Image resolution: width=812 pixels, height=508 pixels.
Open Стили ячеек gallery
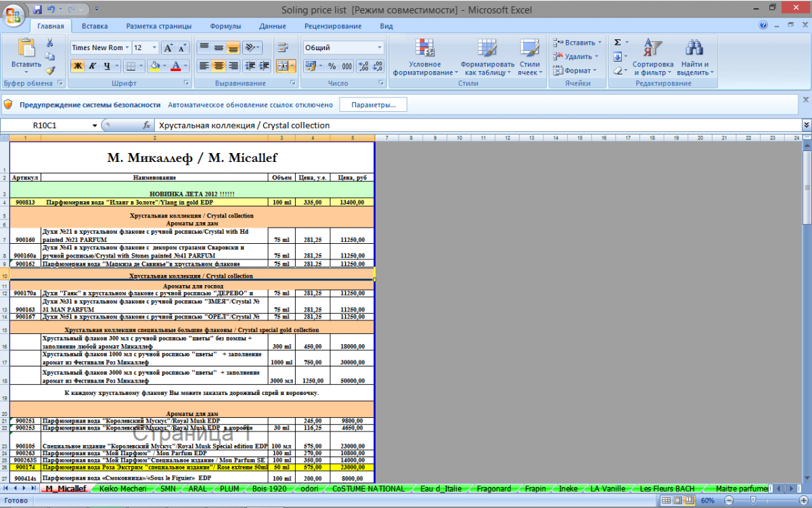tap(530, 58)
